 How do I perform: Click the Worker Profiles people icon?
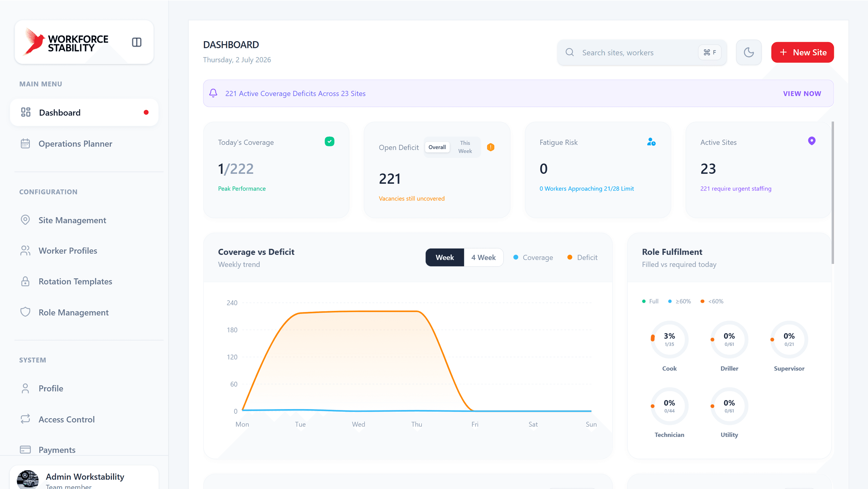click(25, 250)
